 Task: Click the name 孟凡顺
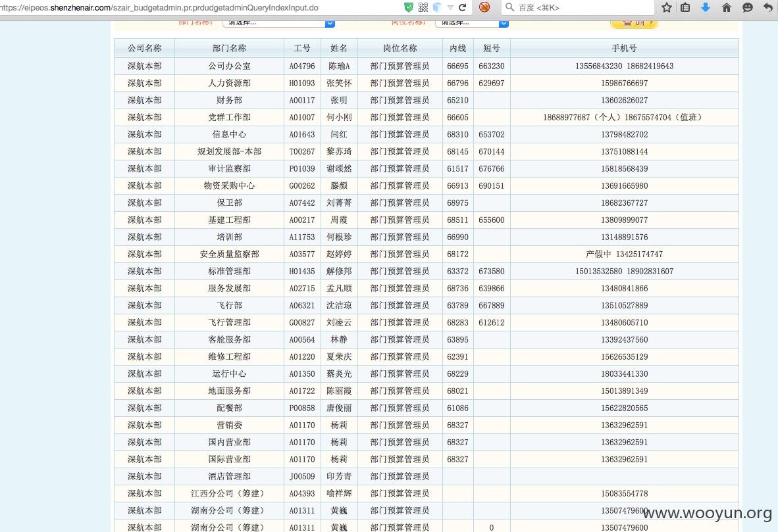[x=339, y=289]
